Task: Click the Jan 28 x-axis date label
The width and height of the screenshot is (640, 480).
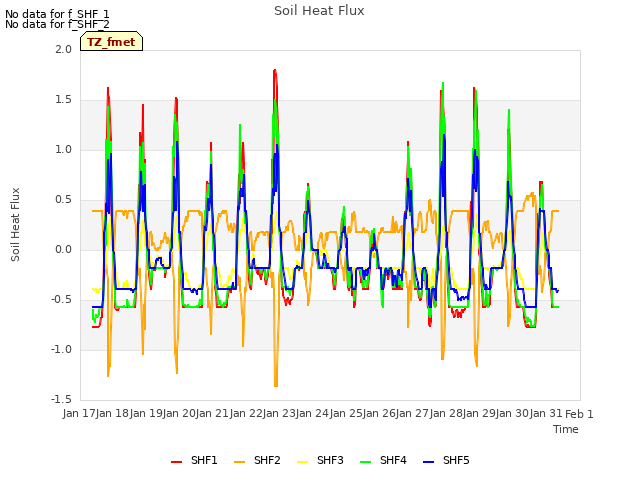Action: point(446,413)
